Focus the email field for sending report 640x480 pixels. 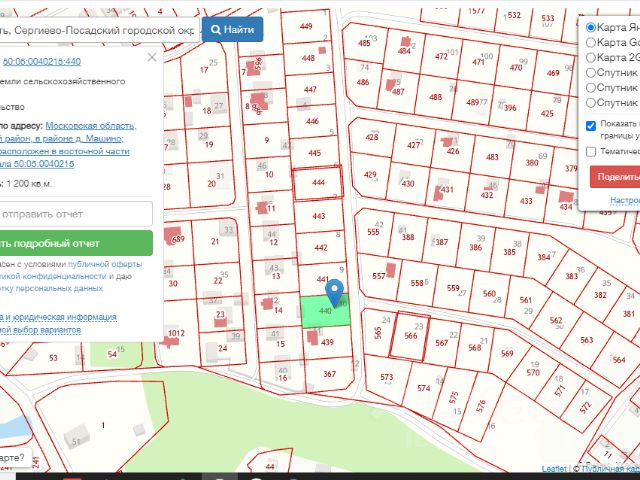pos(75,214)
